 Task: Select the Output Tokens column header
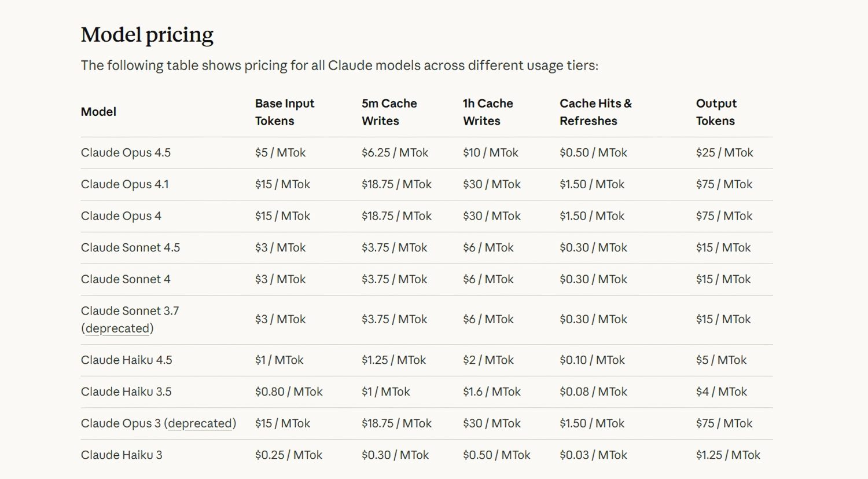point(716,112)
